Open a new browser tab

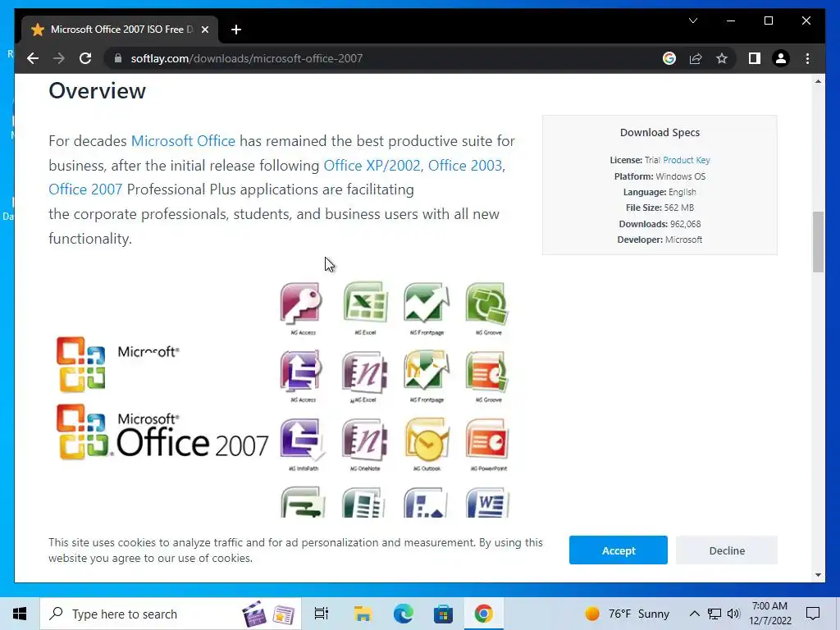(x=236, y=30)
